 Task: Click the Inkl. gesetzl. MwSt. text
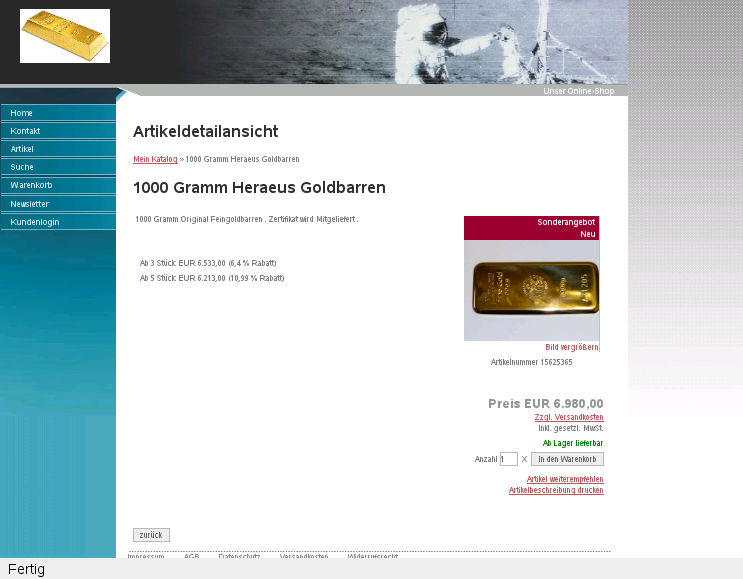(x=571, y=428)
